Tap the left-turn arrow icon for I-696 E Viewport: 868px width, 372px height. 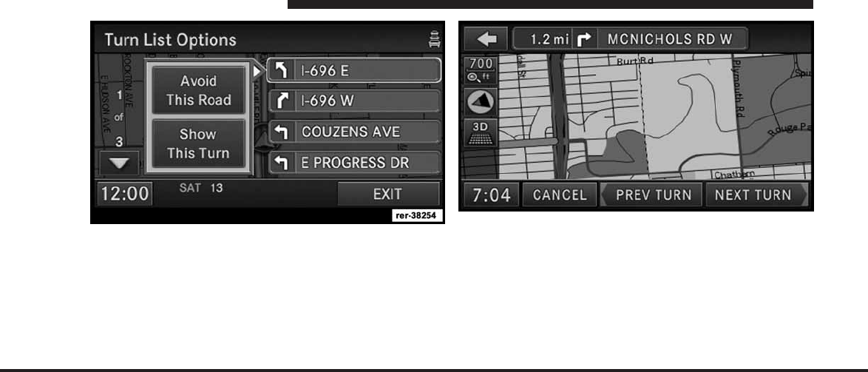(x=282, y=71)
